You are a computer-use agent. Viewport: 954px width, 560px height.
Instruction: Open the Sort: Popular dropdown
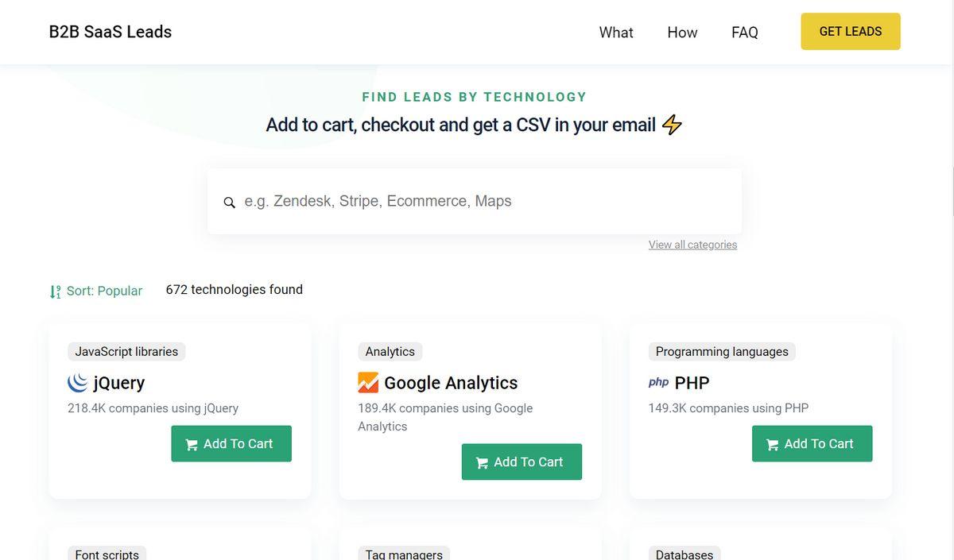(96, 291)
